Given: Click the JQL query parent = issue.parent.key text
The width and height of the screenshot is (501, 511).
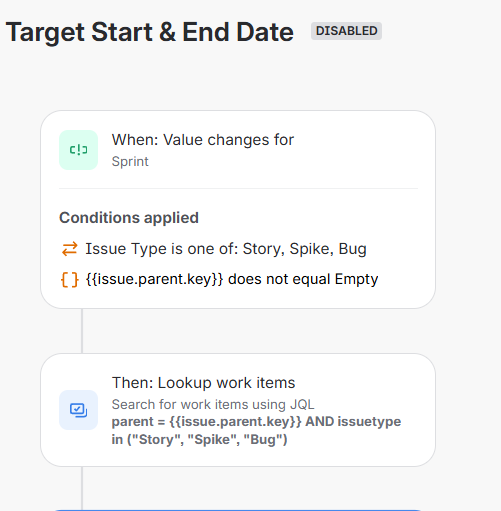Looking at the screenshot, I should tap(256, 430).
